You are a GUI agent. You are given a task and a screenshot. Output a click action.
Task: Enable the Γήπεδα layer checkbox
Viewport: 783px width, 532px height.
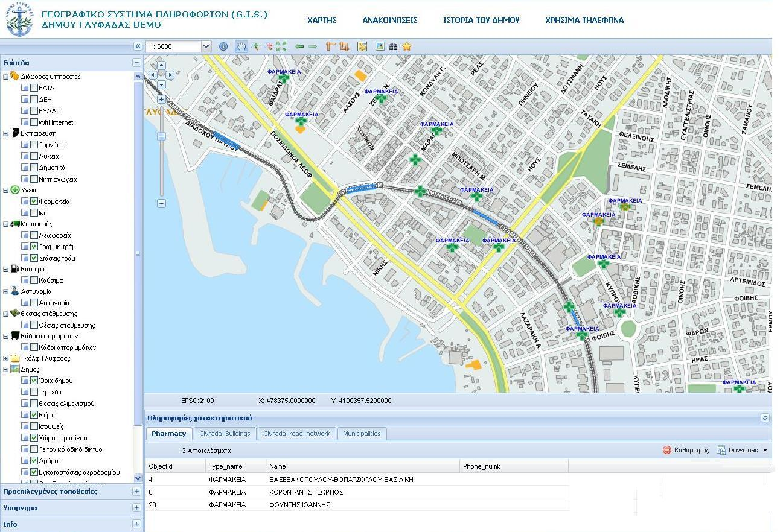coord(34,392)
